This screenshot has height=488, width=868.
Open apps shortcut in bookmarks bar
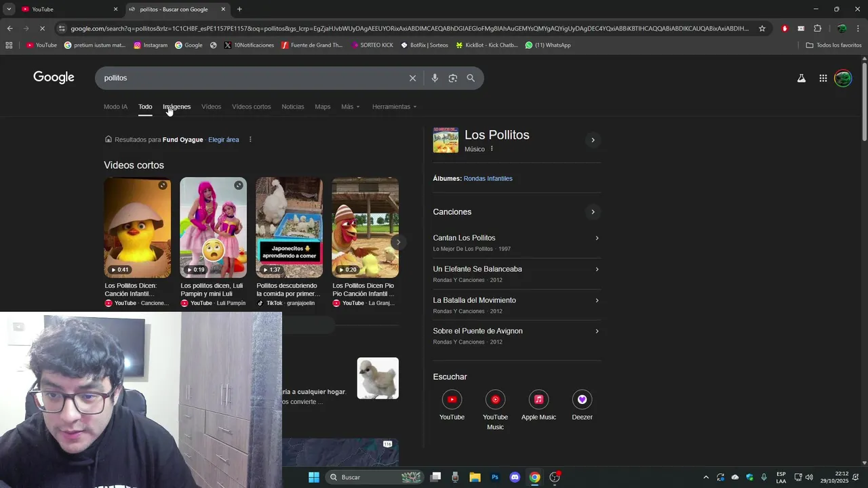click(9, 45)
